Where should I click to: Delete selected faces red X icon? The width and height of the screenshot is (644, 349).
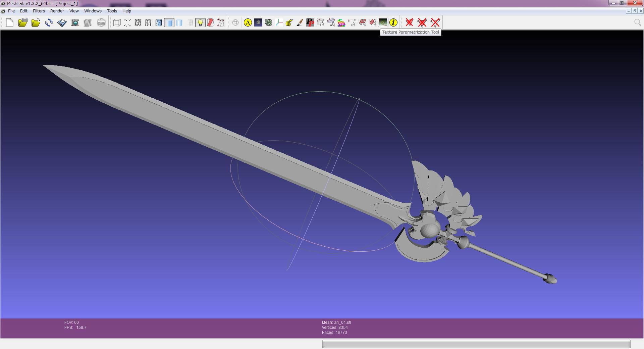pos(409,22)
